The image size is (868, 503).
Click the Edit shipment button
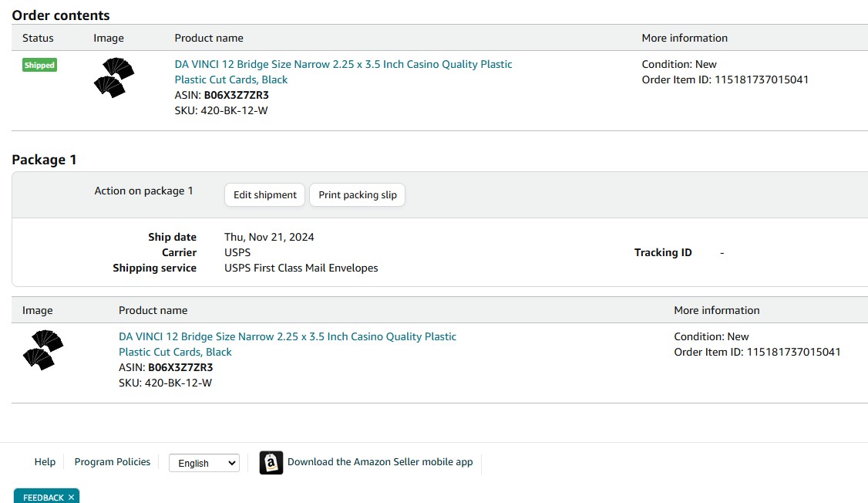[x=264, y=195]
